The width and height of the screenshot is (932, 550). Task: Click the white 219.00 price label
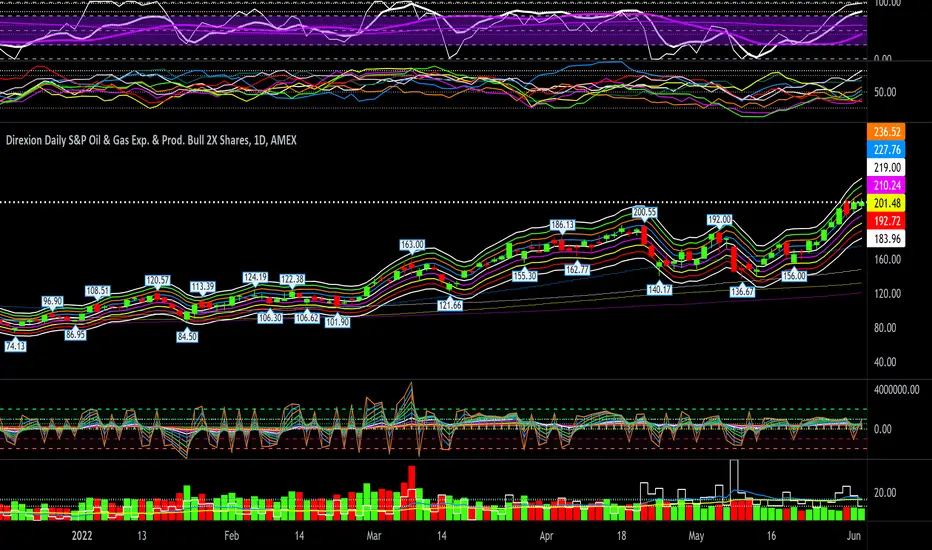[886, 168]
